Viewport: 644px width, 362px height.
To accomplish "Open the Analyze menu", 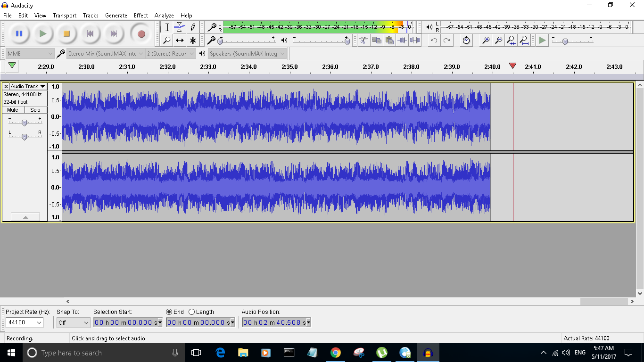I will 164,16.
